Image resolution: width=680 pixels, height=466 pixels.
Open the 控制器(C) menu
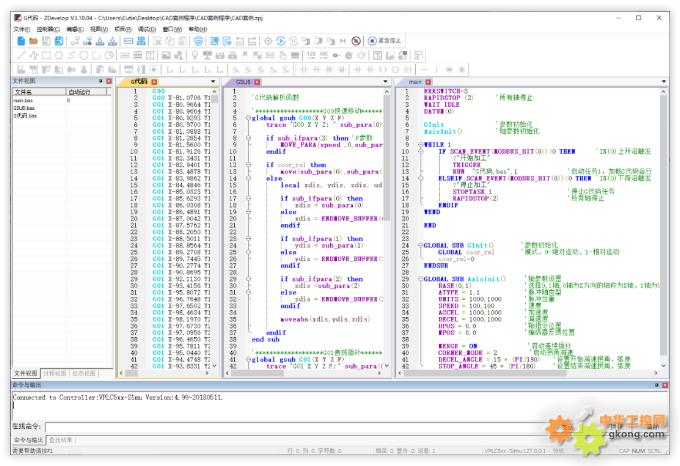click(48, 29)
